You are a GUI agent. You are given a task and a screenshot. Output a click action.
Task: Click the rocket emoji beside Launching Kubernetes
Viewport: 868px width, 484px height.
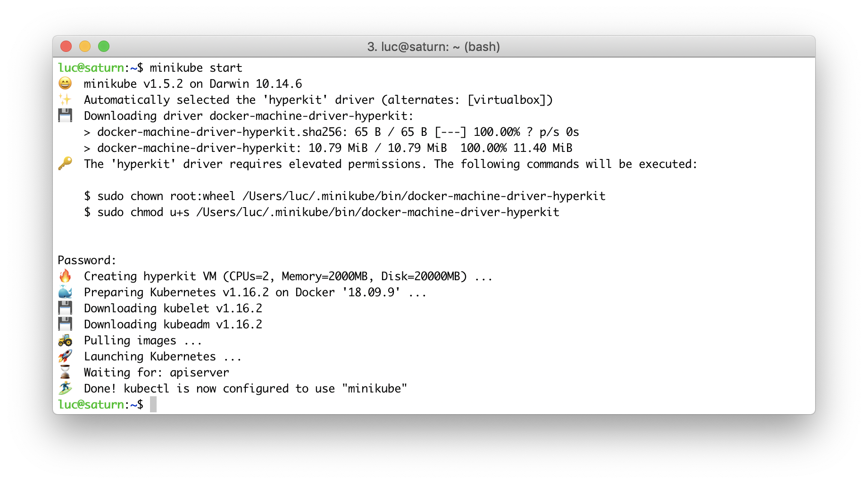tap(65, 356)
